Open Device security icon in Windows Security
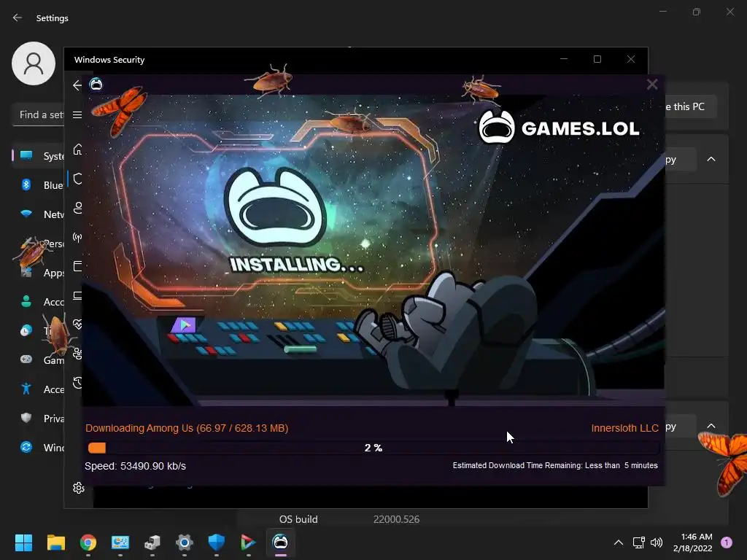The image size is (747, 560). tap(77, 296)
